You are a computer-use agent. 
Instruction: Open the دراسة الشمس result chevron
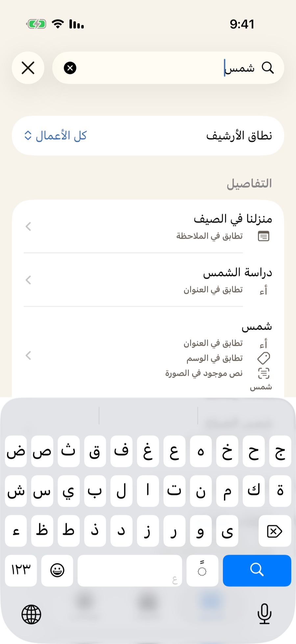click(x=28, y=280)
